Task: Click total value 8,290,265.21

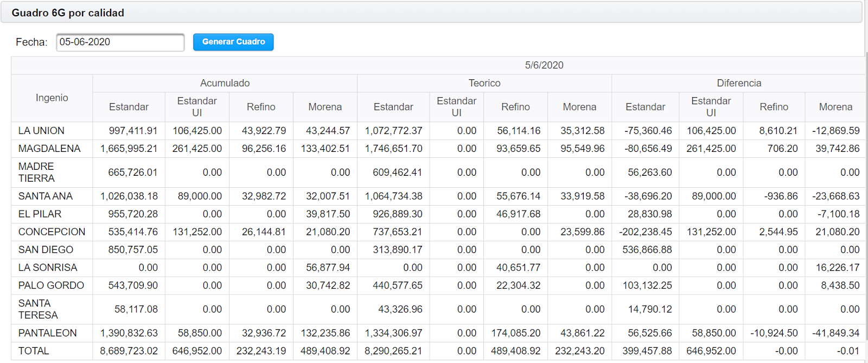Action: 393,351
